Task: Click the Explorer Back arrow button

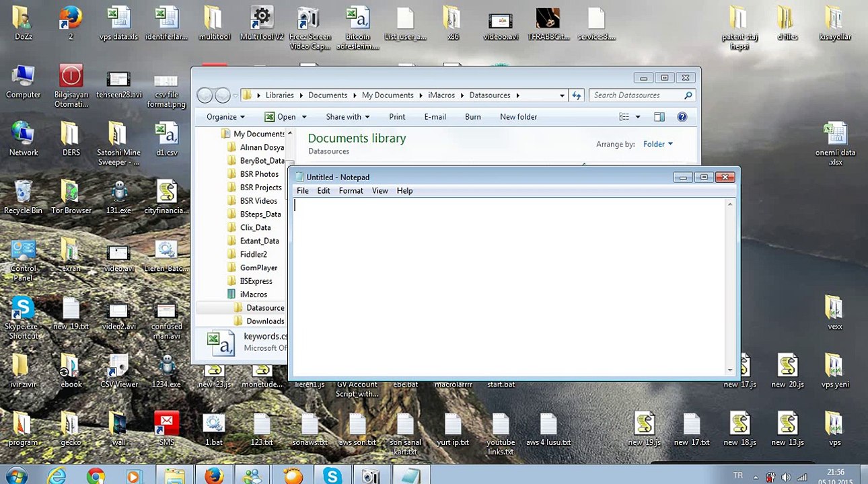Action: 205,95
